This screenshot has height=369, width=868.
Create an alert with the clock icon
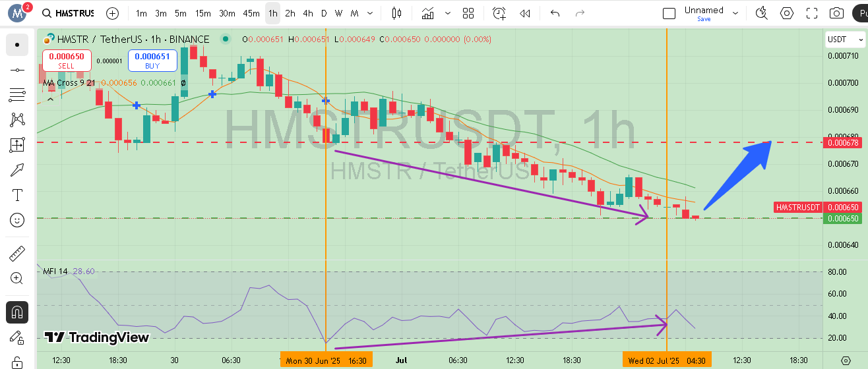point(499,13)
